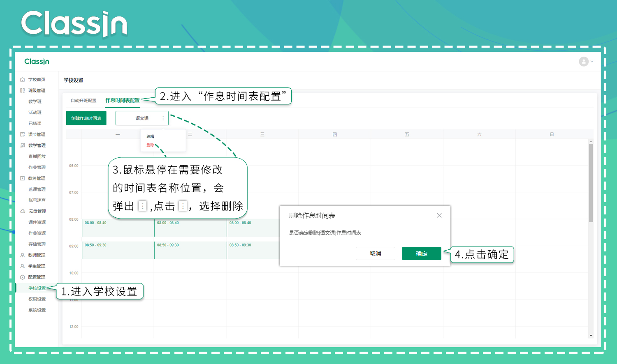The width and height of the screenshot is (617, 364).
Task: Choose 删除 in the popup menu
Action: coord(150,145)
